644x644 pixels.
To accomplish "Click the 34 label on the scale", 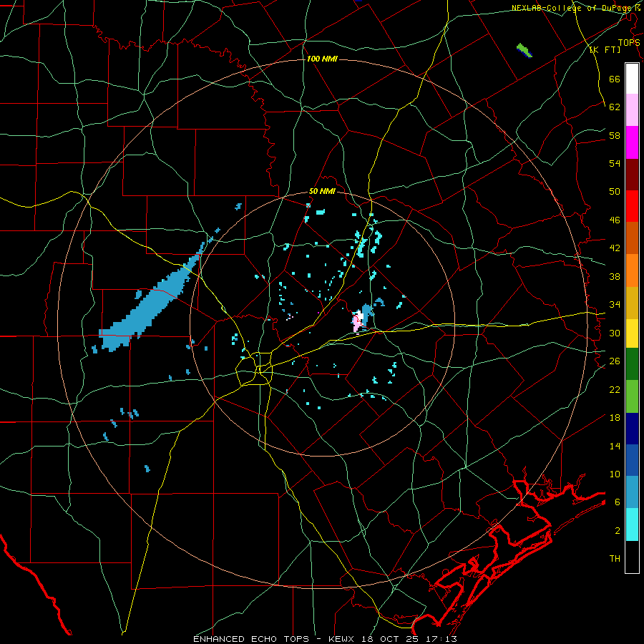I will (615, 304).
